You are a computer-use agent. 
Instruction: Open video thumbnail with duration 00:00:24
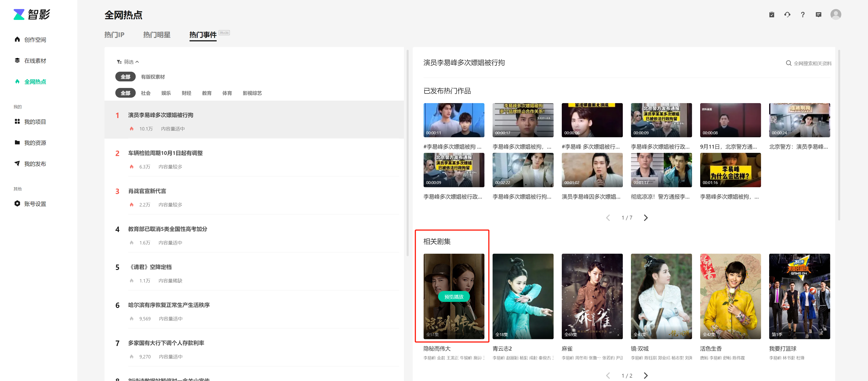pyautogui.click(x=799, y=120)
